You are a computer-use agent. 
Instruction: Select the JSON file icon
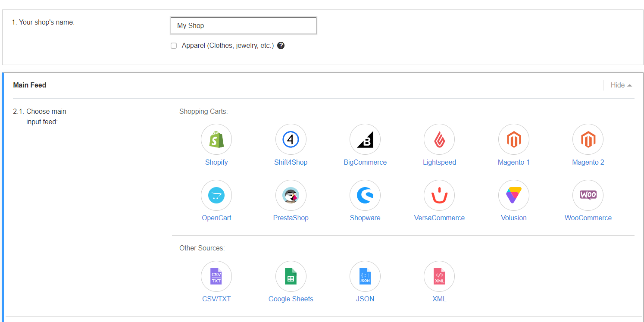pos(365,276)
